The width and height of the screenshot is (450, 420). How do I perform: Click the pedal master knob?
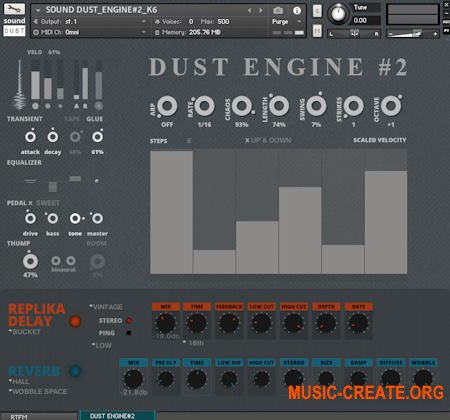pos(97,218)
